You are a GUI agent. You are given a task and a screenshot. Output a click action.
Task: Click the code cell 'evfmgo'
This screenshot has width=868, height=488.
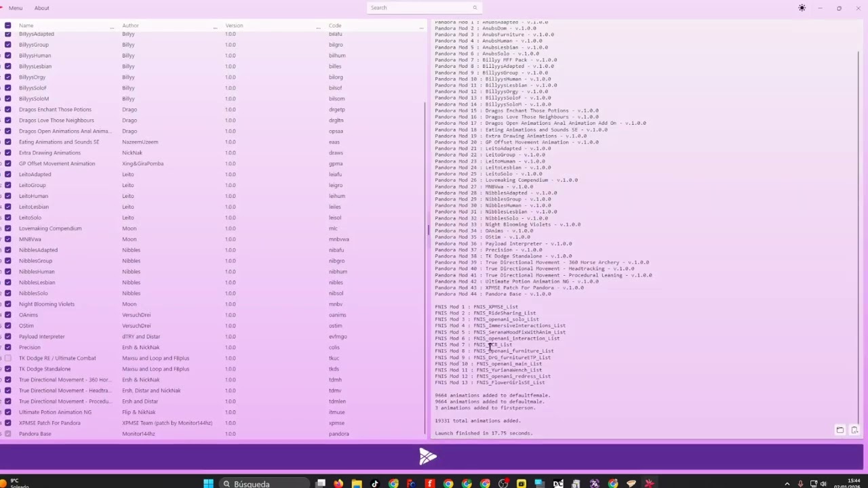tap(338, 336)
